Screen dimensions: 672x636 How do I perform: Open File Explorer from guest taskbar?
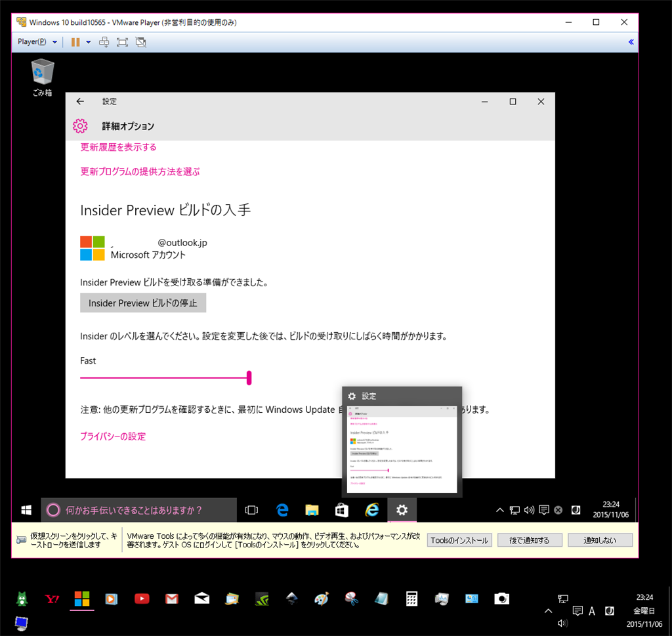312,510
